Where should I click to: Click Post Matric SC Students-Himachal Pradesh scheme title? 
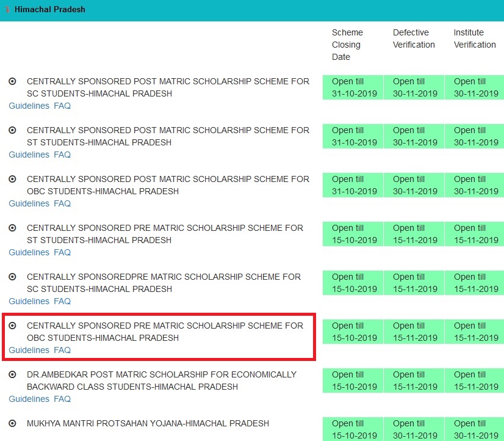(168, 87)
